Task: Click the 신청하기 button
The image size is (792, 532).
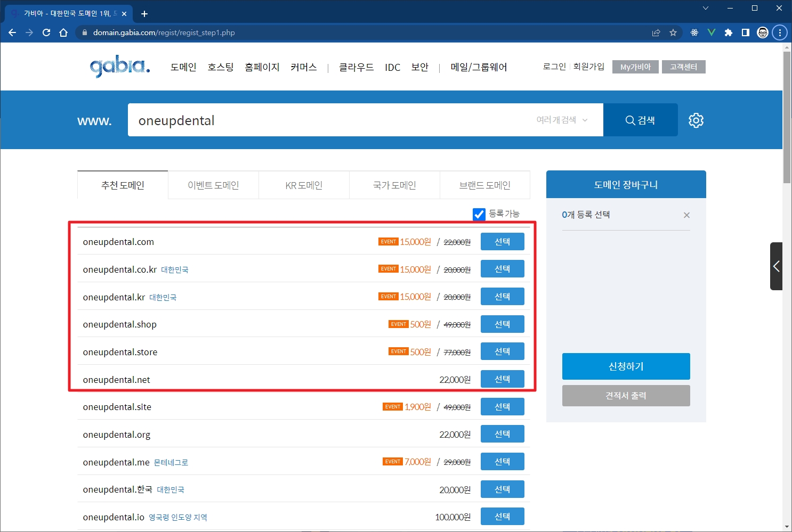Action: tap(626, 366)
